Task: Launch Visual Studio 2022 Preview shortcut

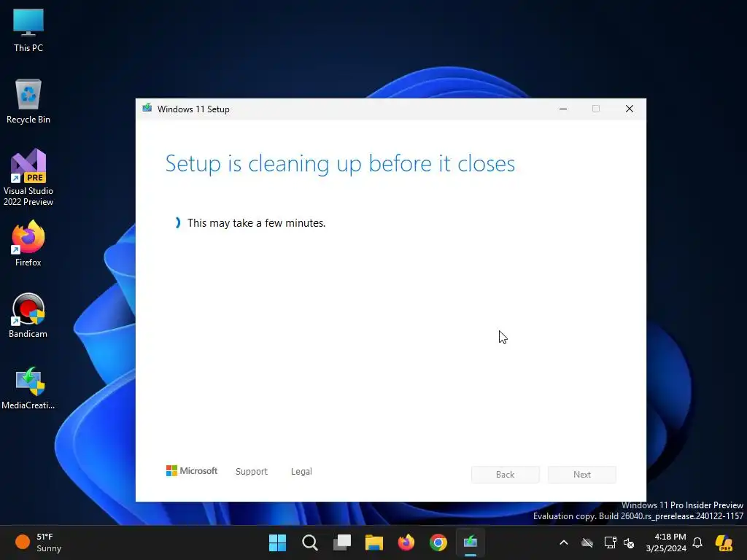Action: [28, 177]
